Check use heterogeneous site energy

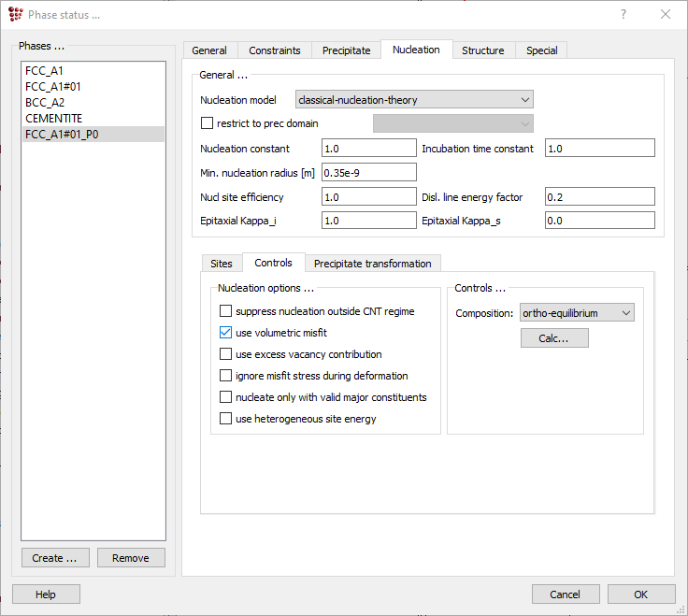click(x=225, y=419)
